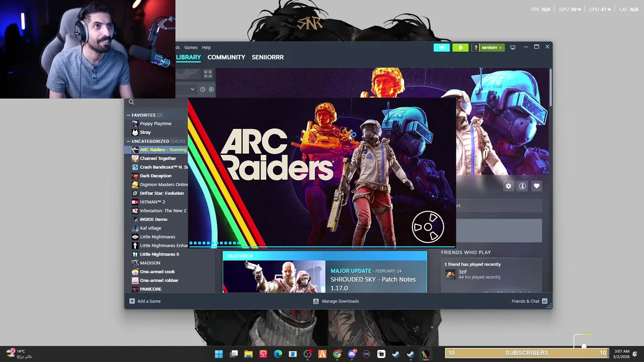Viewport: 644px width, 362px height.
Task: Open Discord from taskbar
Action: pos(352,354)
